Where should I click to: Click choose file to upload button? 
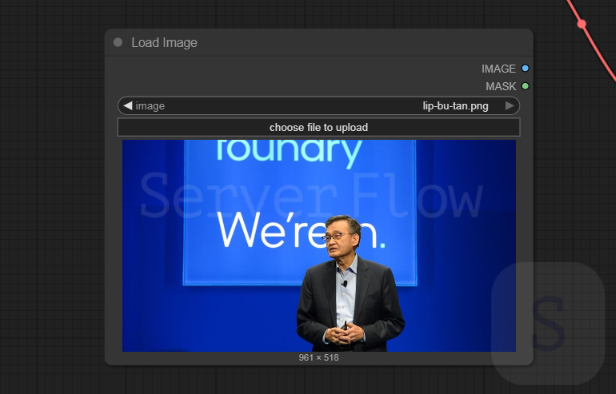[319, 127]
